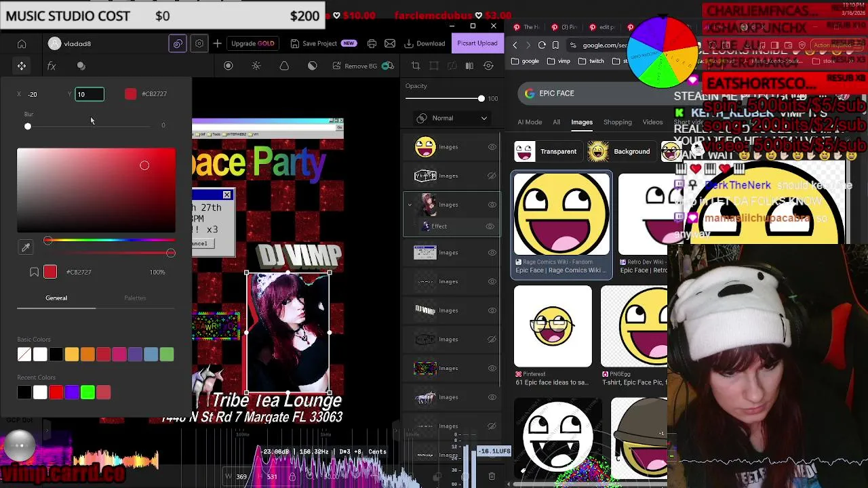Viewport: 868px width, 488px height.
Task: Collapse the selected layer's chevron expander
Action: pyautogui.click(x=410, y=205)
